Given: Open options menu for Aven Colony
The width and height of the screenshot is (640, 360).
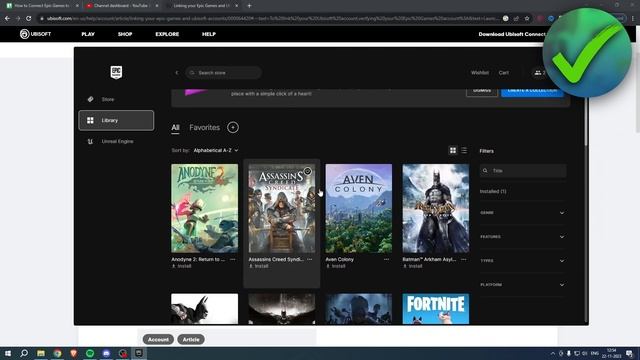Looking at the screenshot, I should pos(387,259).
